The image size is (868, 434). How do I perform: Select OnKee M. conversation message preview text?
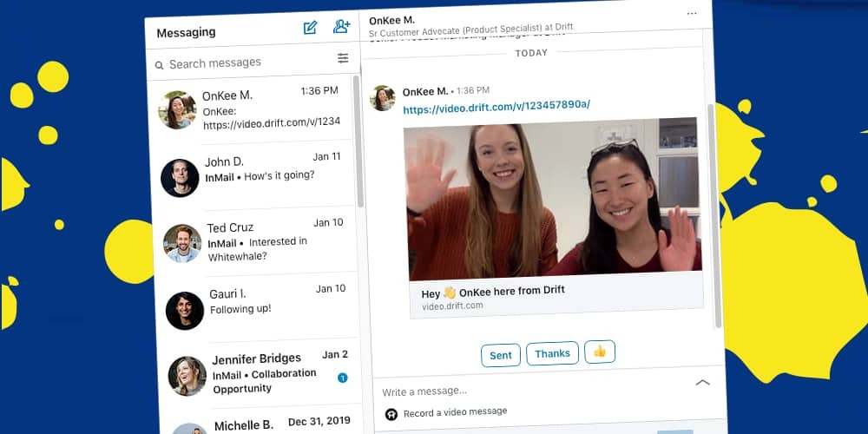coord(271,118)
